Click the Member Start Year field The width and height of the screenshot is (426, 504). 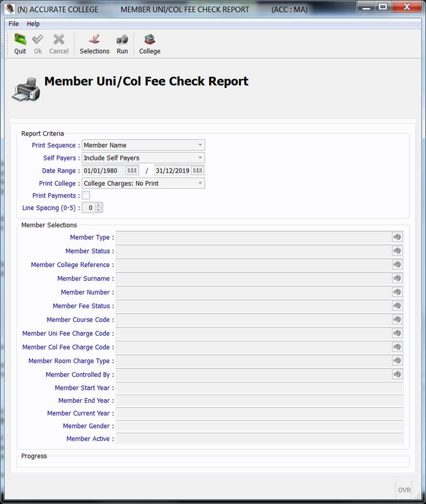coord(259,388)
